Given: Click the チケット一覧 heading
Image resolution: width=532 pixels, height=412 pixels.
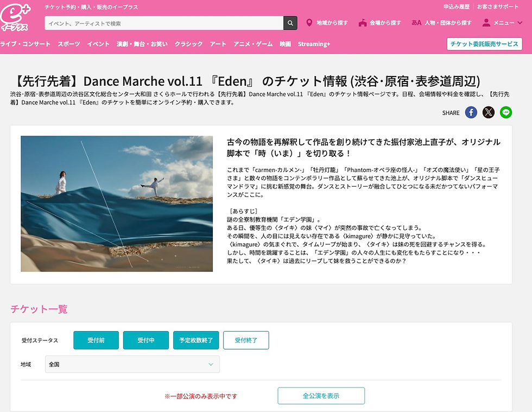Looking at the screenshot, I should (39, 309).
